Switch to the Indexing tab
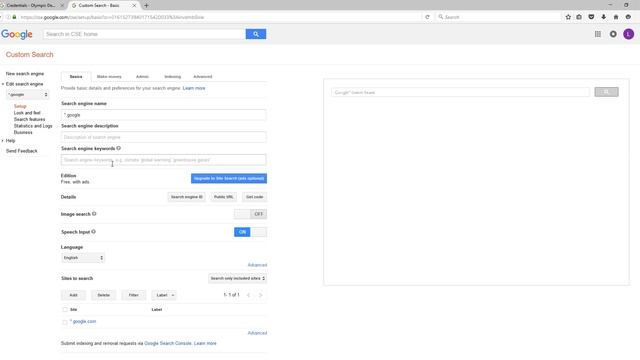 click(172, 77)
